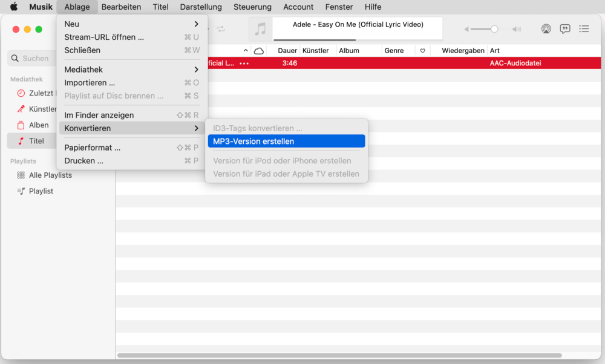Screen dimensions: 605x364
Task: Click the Alle Playlists grid icon
Action: (x=21, y=175)
